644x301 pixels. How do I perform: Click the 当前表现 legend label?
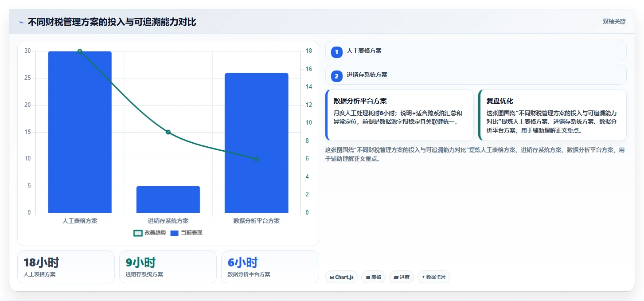click(x=191, y=233)
